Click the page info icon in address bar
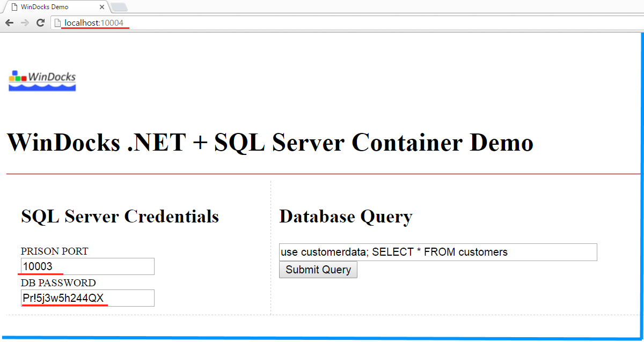This screenshot has height=342, width=644. coord(58,23)
